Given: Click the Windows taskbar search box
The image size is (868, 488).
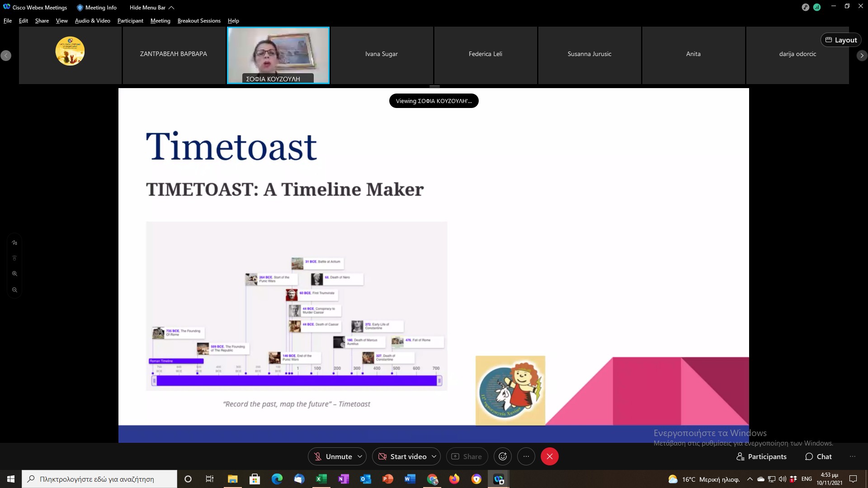Looking at the screenshot, I should [99, 479].
